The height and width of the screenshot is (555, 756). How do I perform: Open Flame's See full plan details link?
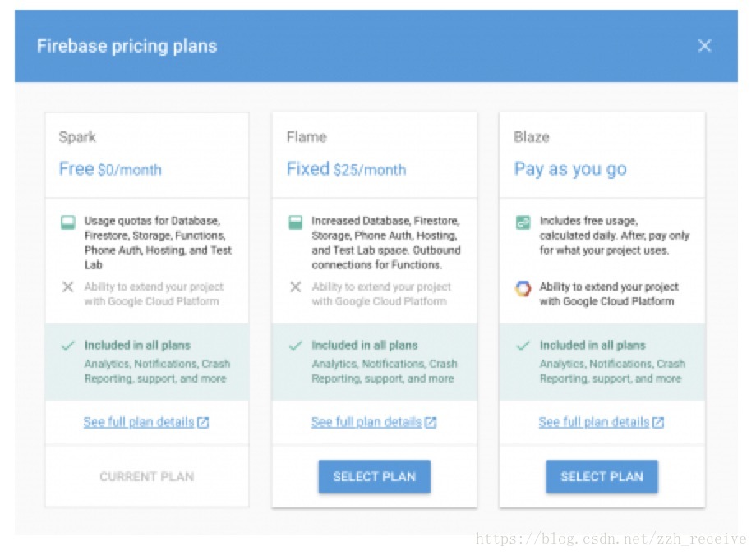(366, 422)
